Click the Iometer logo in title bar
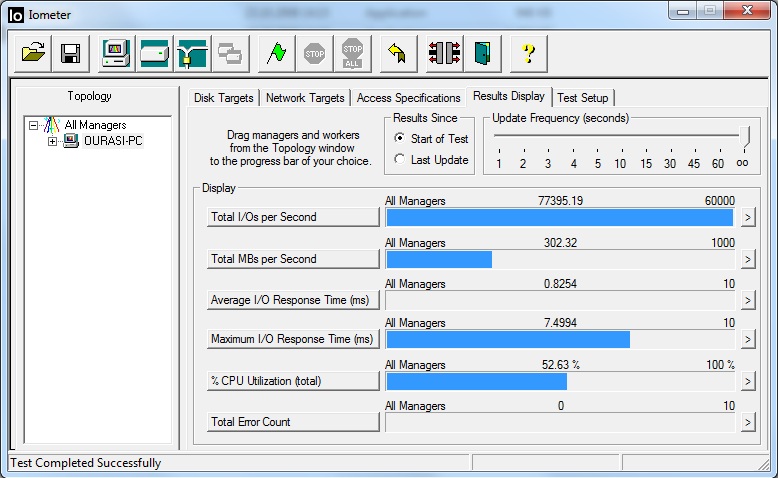This screenshot has width=779, height=478. [x=16, y=15]
